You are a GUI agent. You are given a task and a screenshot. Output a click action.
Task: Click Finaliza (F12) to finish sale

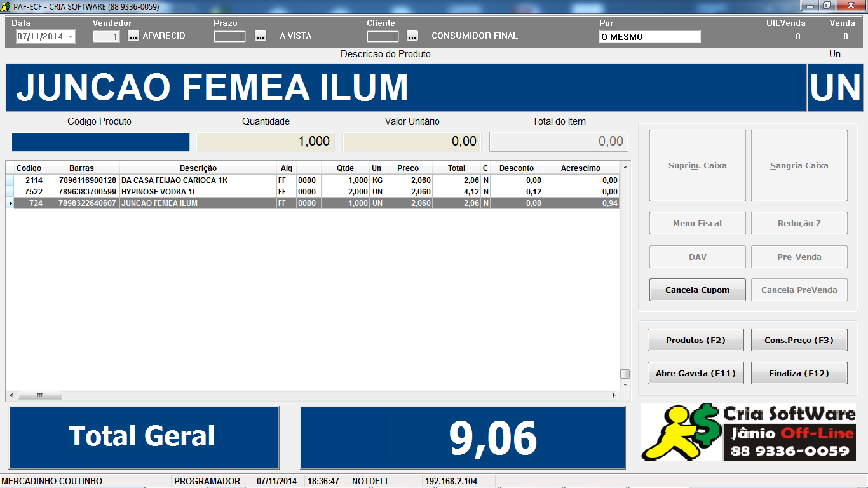click(799, 373)
